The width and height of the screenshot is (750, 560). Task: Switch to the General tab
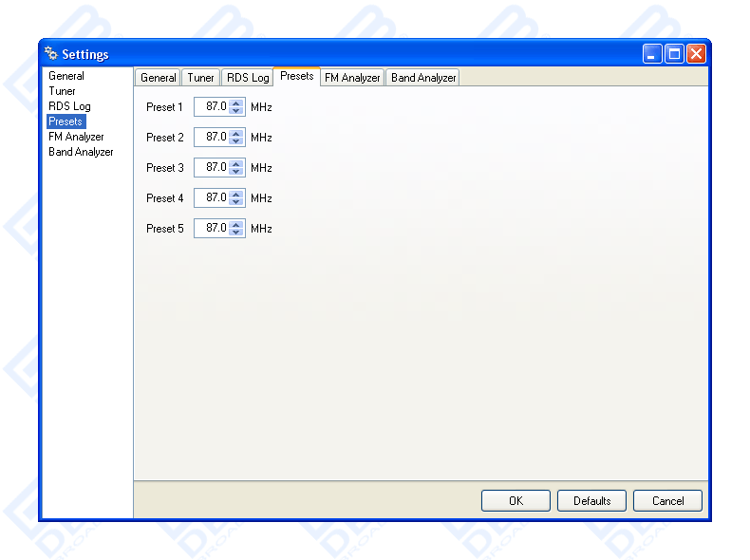158,78
